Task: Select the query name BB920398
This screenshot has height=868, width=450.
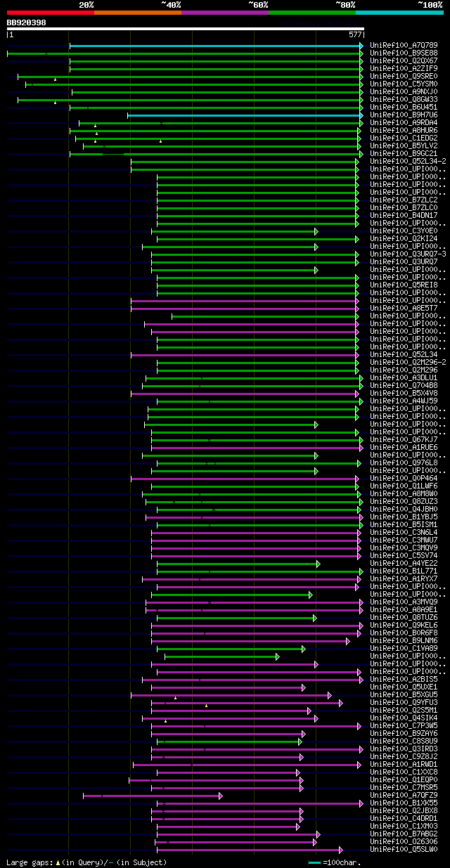Action: point(26,22)
